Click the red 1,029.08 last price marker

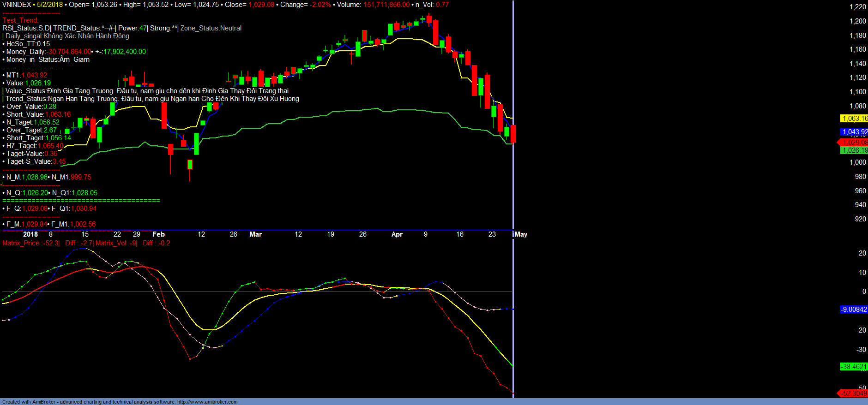(x=854, y=143)
